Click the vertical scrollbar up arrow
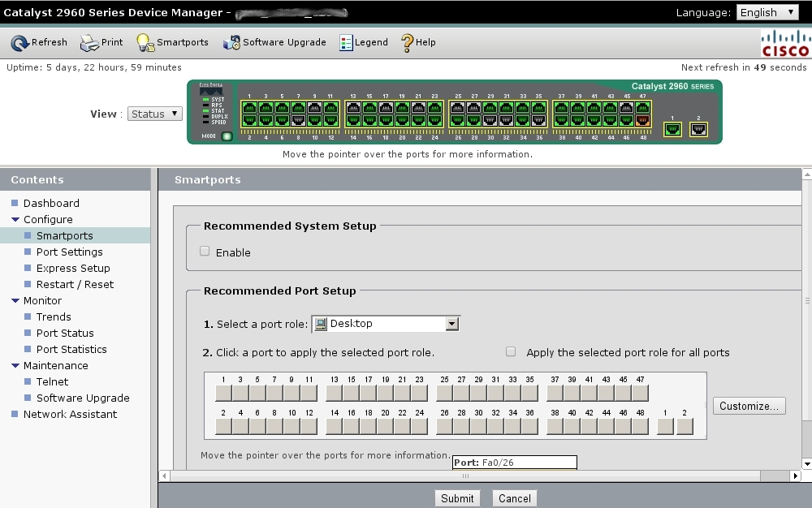812x508 pixels. click(807, 174)
